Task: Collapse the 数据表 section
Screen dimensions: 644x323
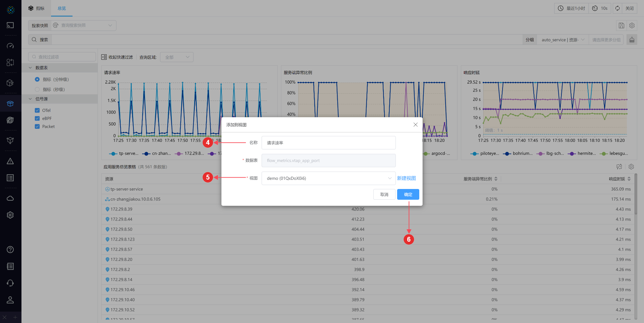Action: pos(31,68)
